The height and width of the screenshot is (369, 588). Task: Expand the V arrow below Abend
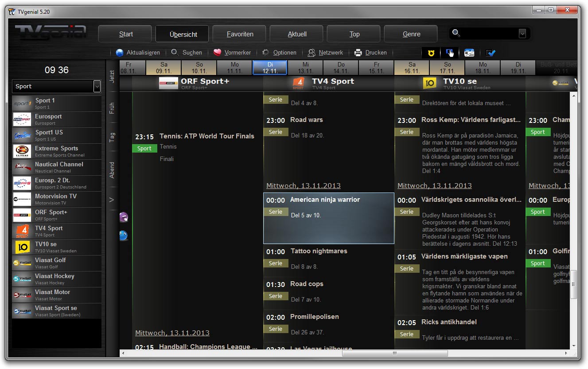112,200
